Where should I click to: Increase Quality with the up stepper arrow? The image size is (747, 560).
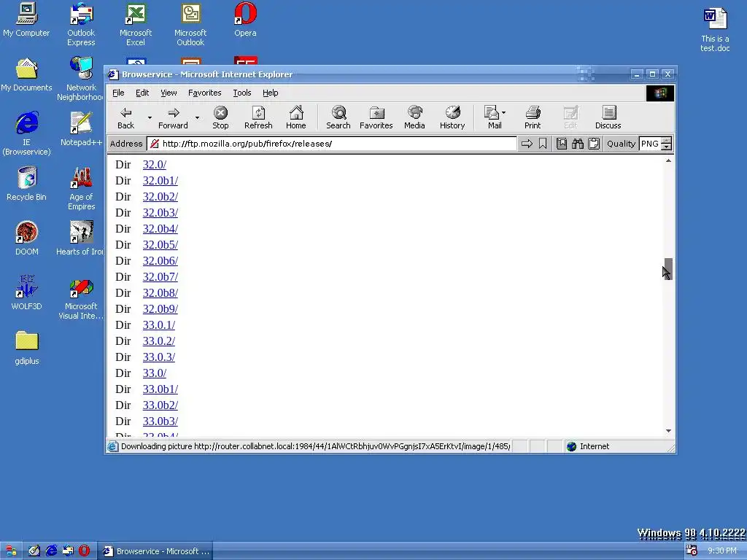(667, 140)
